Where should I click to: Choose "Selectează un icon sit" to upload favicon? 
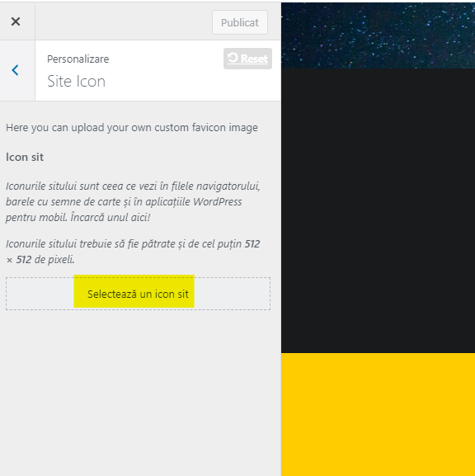(x=138, y=294)
